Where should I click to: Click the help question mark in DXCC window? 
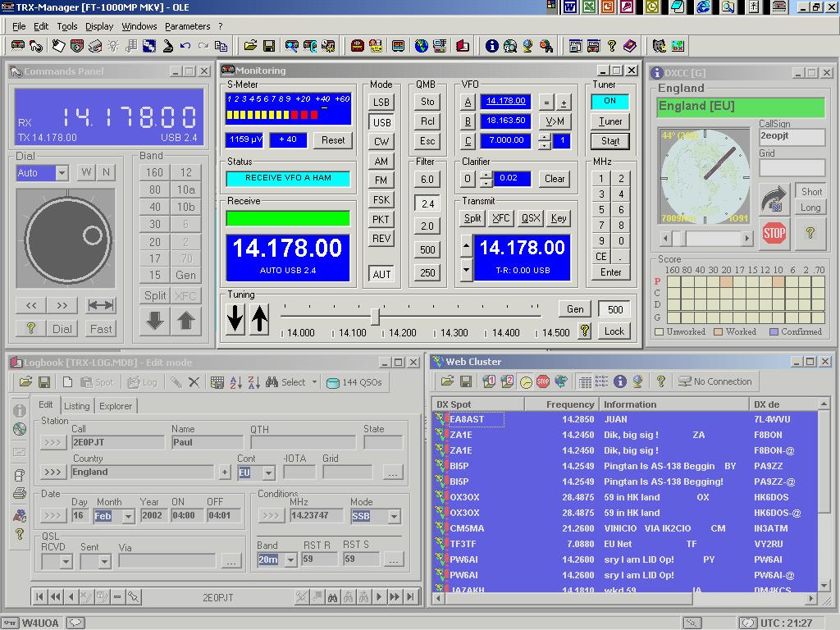(810, 233)
